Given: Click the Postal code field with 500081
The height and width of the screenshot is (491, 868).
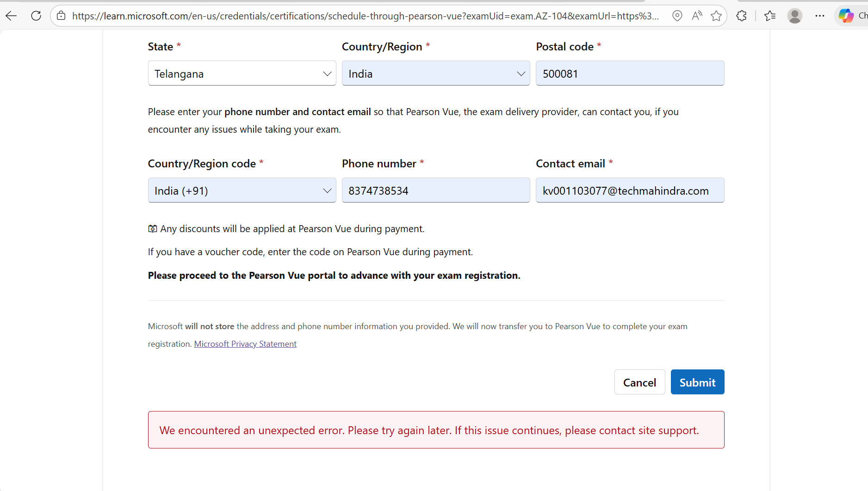Looking at the screenshot, I should tap(630, 73).
